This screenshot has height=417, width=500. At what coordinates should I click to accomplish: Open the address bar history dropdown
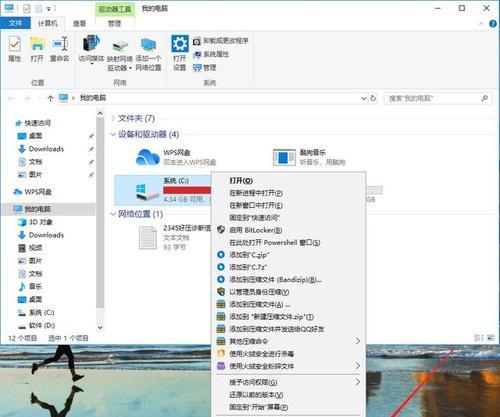(364, 98)
